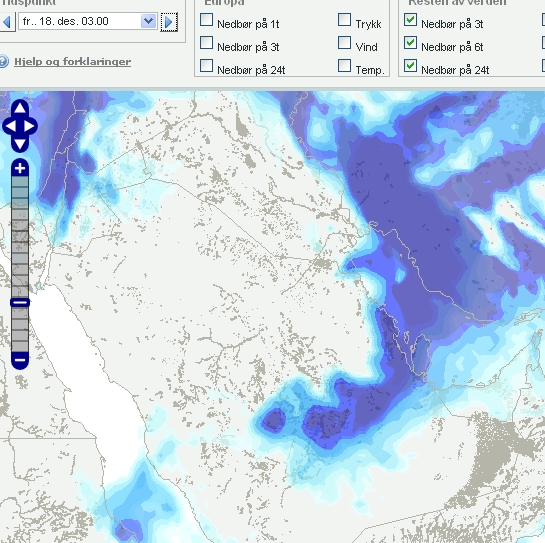Image resolution: width=545 pixels, height=543 pixels.
Task: Open the time dropdown showing 18. des. 03.00
Action: 88,21
